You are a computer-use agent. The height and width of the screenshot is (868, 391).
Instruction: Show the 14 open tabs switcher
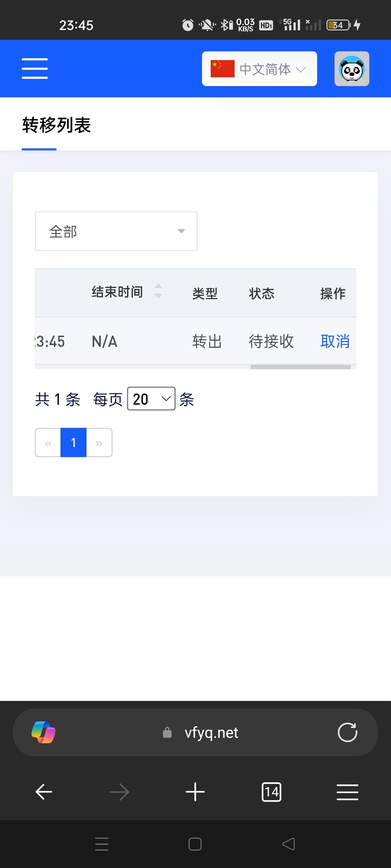[272, 792]
